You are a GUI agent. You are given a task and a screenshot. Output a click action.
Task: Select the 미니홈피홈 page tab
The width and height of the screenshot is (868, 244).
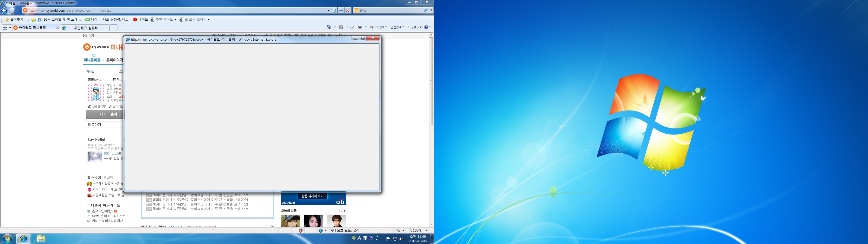pyautogui.click(x=92, y=60)
